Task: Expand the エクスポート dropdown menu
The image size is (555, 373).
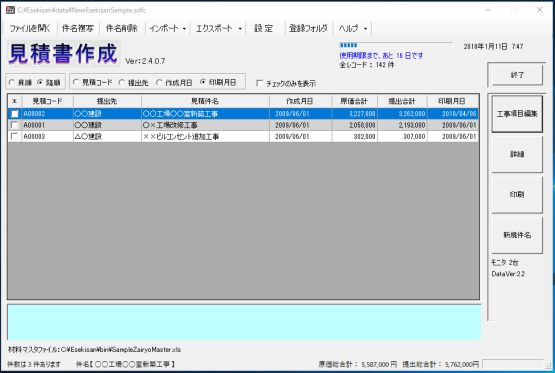Action: [218, 28]
